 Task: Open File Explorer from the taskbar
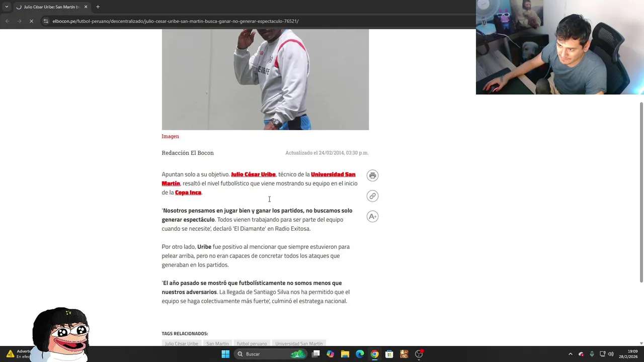click(345, 354)
